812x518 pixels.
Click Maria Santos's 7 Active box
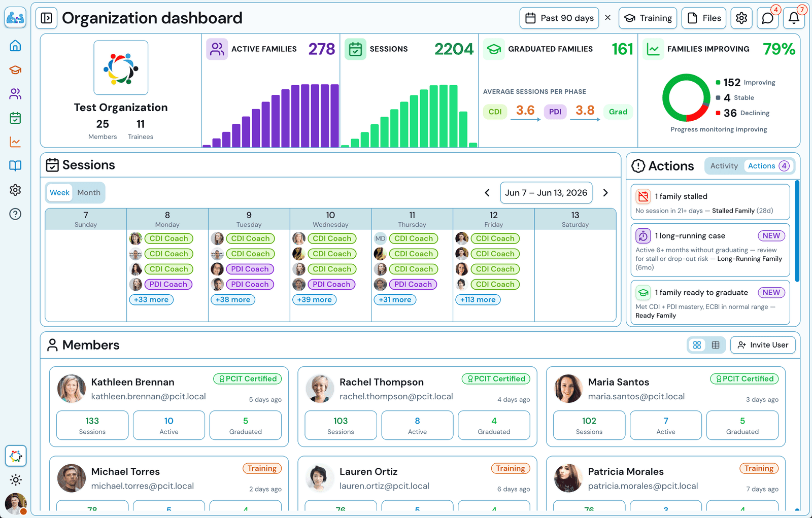[666, 425]
